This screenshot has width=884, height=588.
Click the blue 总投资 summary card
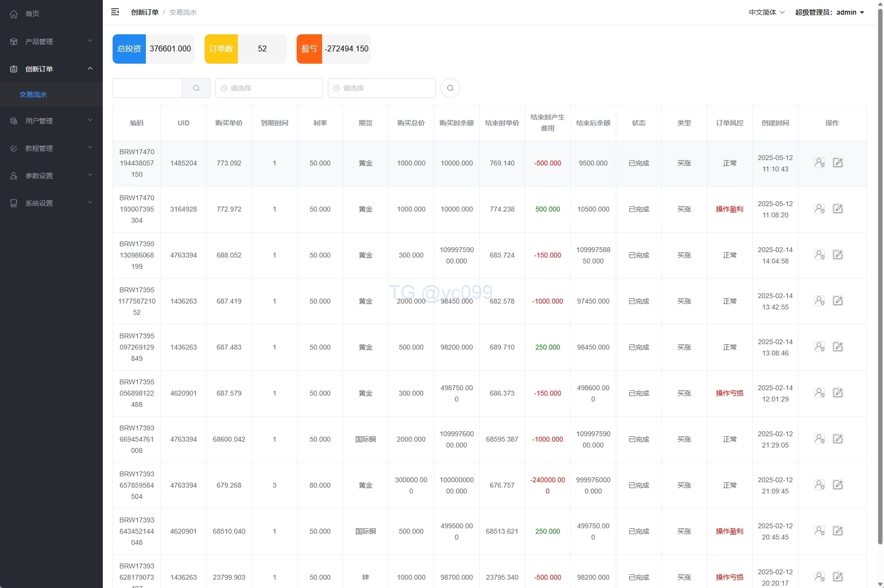[129, 49]
